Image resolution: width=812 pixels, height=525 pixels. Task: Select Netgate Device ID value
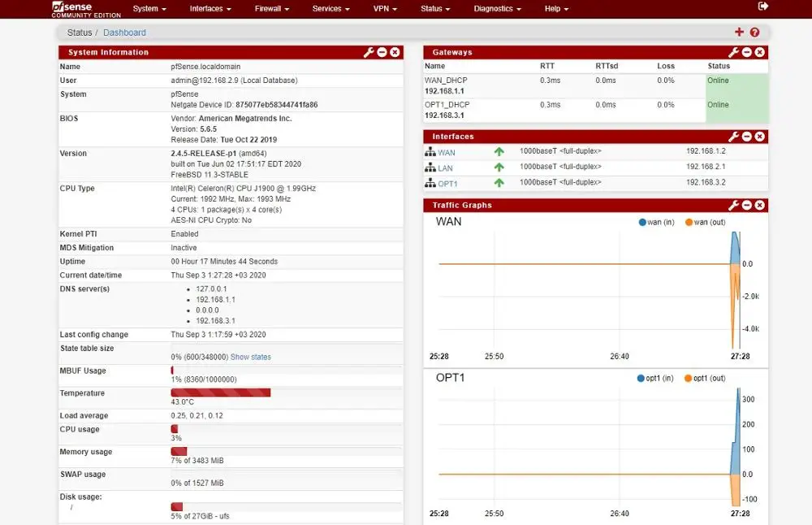click(277, 105)
